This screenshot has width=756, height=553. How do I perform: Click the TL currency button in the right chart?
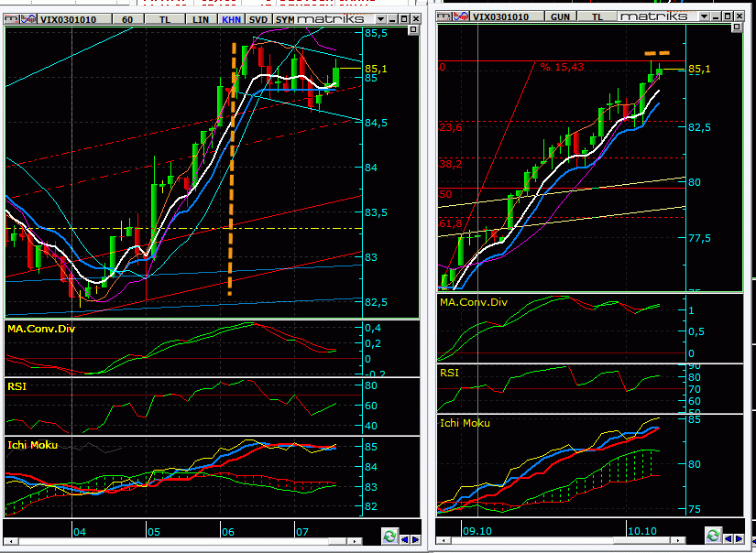pyautogui.click(x=596, y=16)
